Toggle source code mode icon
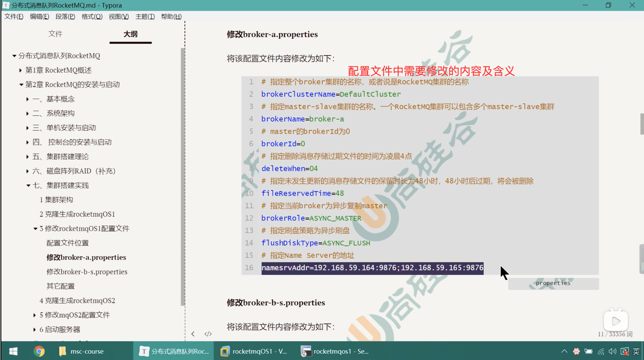 click(x=208, y=334)
